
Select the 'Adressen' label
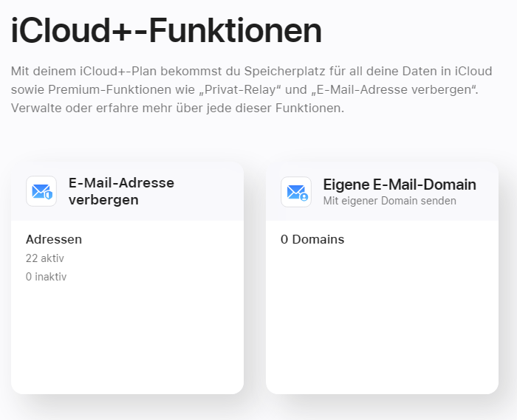pyautogui.click(x=54, y=239)
